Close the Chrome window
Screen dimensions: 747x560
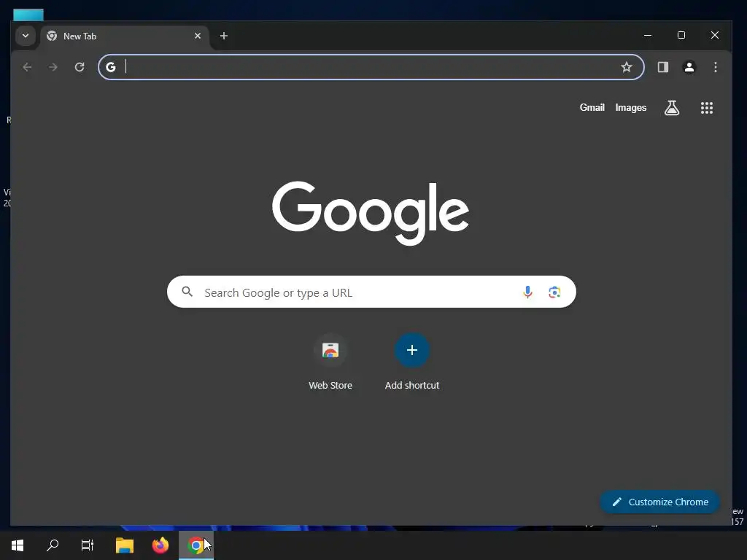coord(715,35)
